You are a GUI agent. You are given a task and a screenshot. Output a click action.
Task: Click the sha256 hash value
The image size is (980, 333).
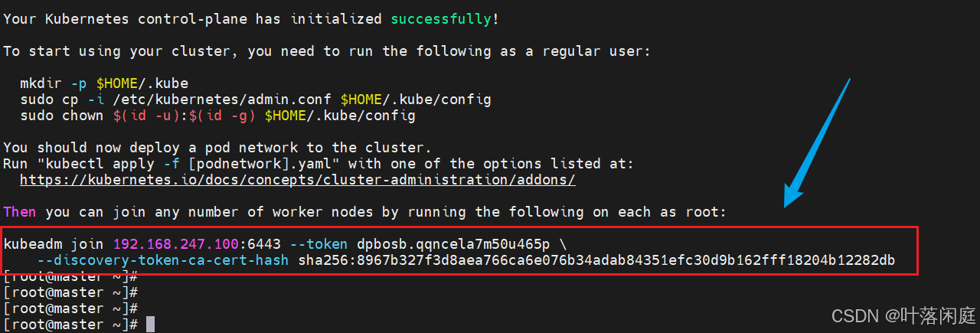596,260
